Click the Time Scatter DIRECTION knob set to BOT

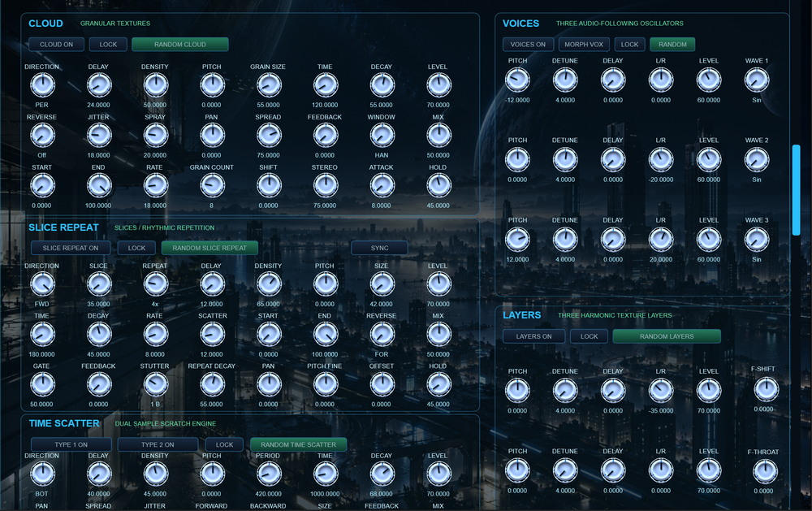coord(42,474)
